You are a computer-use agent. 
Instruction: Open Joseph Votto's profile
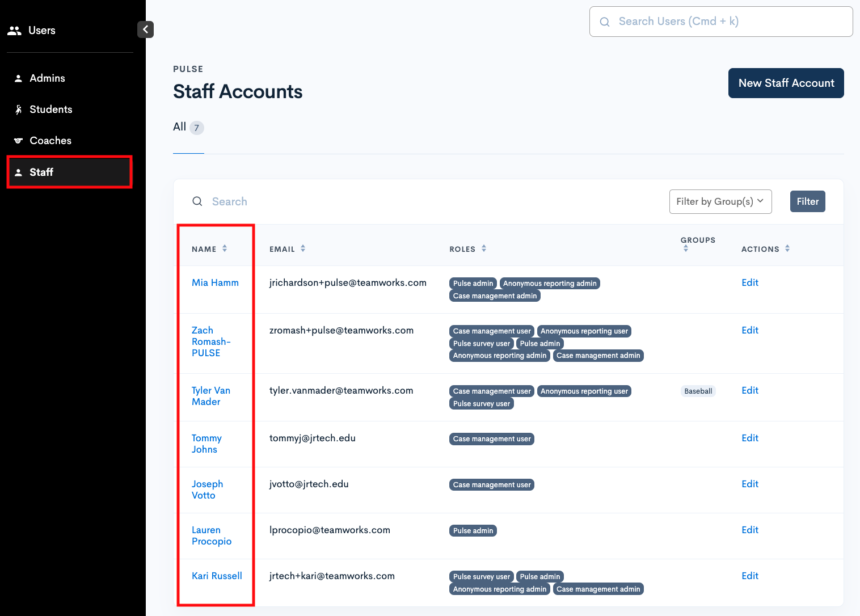pyautogui.click(x=207, y=490)
